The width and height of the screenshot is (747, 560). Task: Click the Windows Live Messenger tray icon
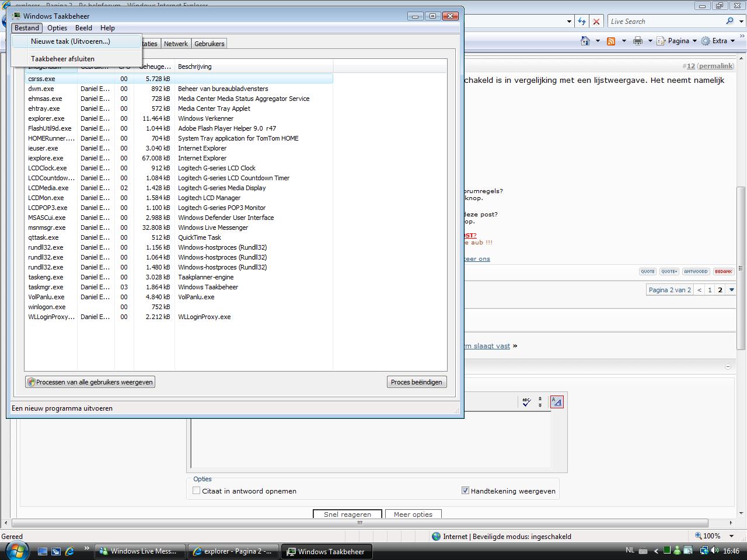tap(677, 551)
